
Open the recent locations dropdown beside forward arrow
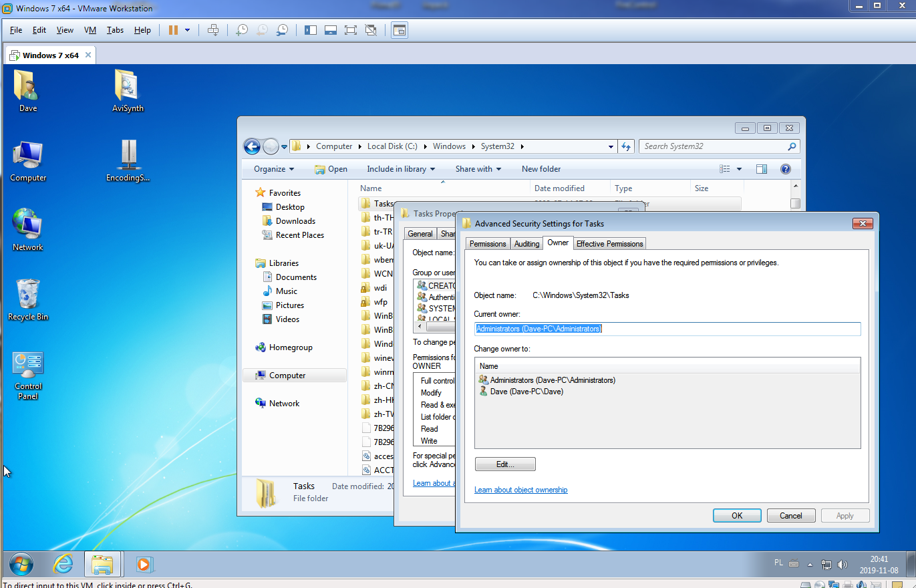point(284,147)
